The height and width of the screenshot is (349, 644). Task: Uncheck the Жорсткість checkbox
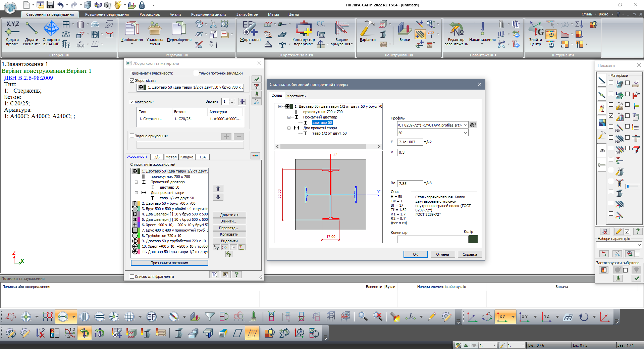coord(132,81)
